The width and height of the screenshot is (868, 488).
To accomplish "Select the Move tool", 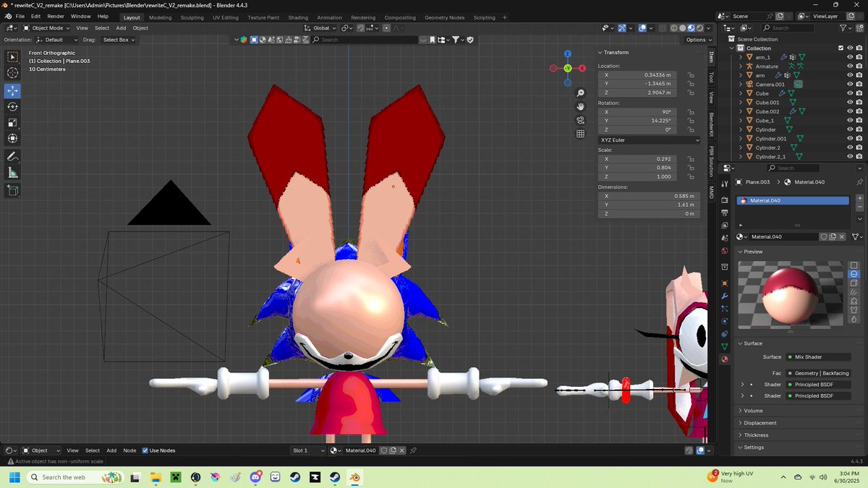I will 13,90.
